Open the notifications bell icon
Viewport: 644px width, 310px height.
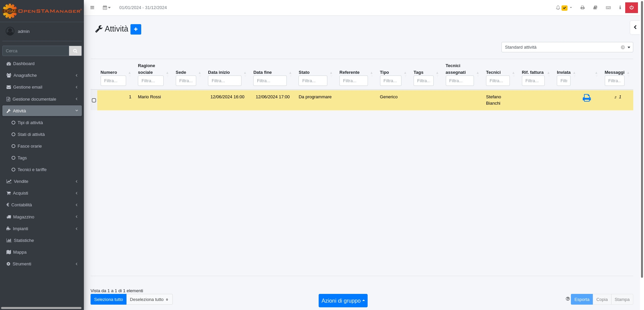558,8
